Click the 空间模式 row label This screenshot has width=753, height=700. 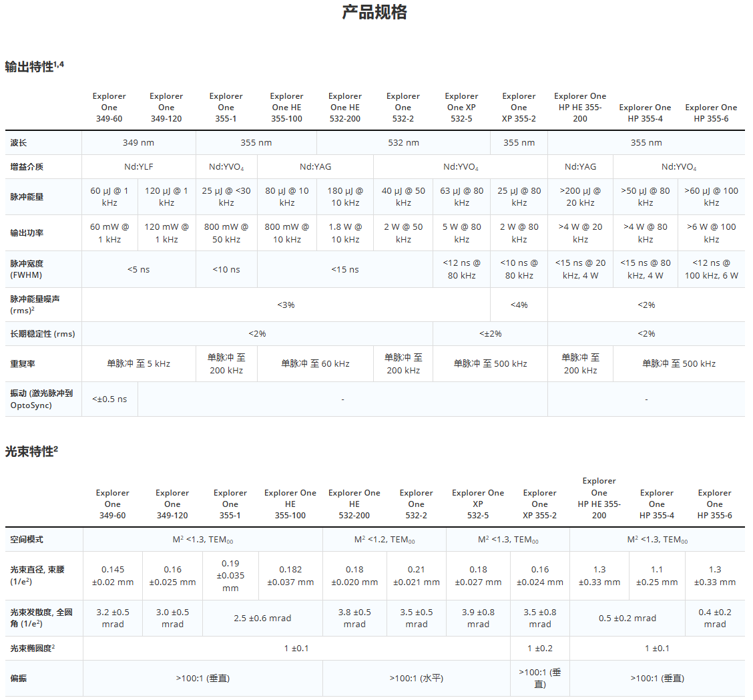tap(27, 540)
